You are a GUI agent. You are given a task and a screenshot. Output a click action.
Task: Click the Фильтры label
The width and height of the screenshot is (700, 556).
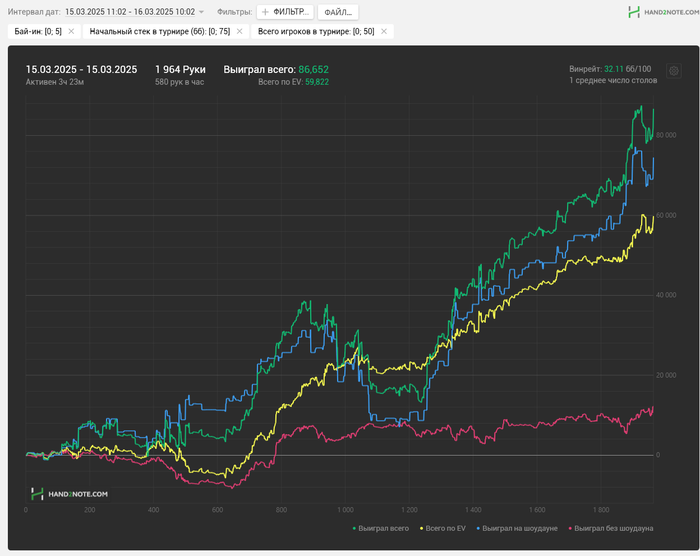(x=234, y=12)
